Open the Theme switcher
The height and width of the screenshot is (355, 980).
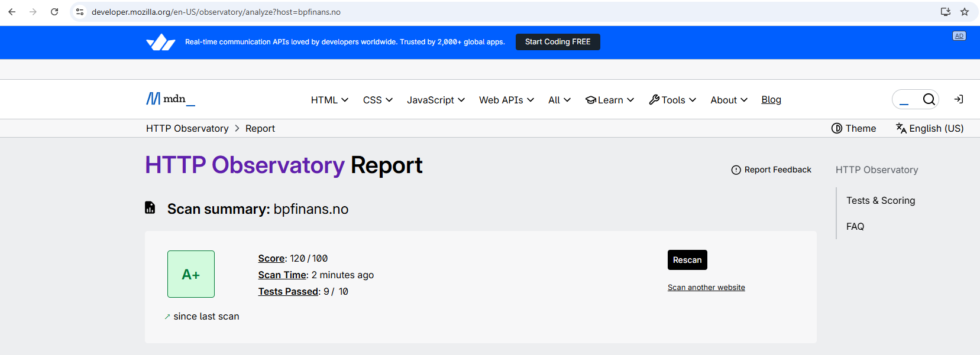[x=853, y=128]
